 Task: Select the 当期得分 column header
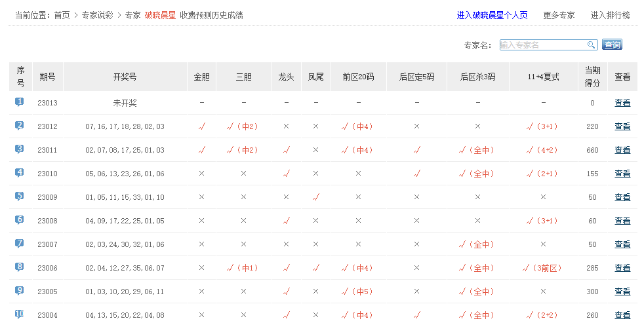pos(592,77)
